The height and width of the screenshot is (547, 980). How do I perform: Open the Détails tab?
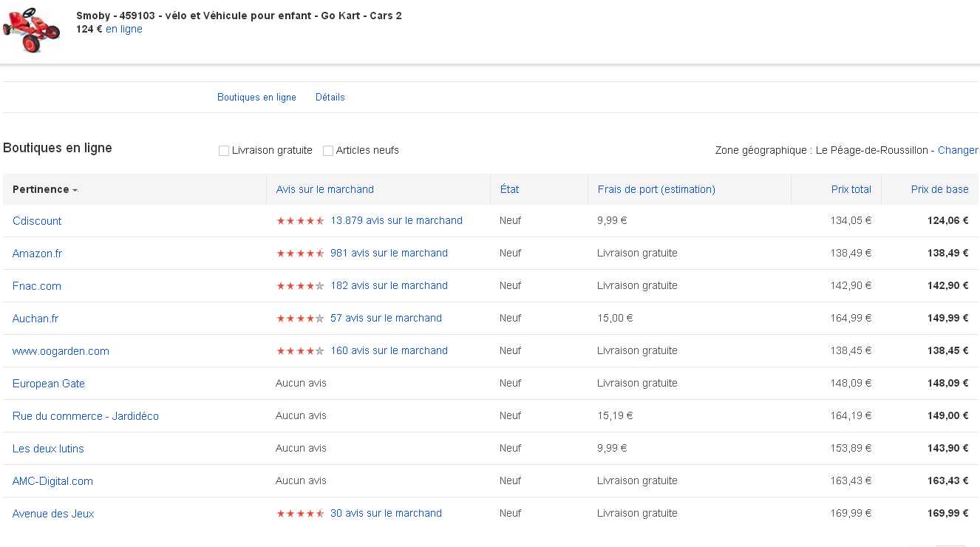(330, 97)
